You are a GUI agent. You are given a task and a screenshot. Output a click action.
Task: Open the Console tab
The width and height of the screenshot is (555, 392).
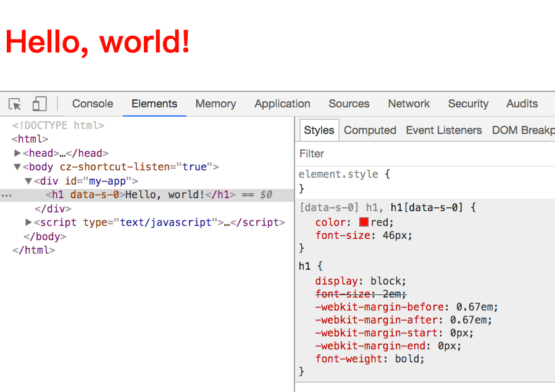93,104
